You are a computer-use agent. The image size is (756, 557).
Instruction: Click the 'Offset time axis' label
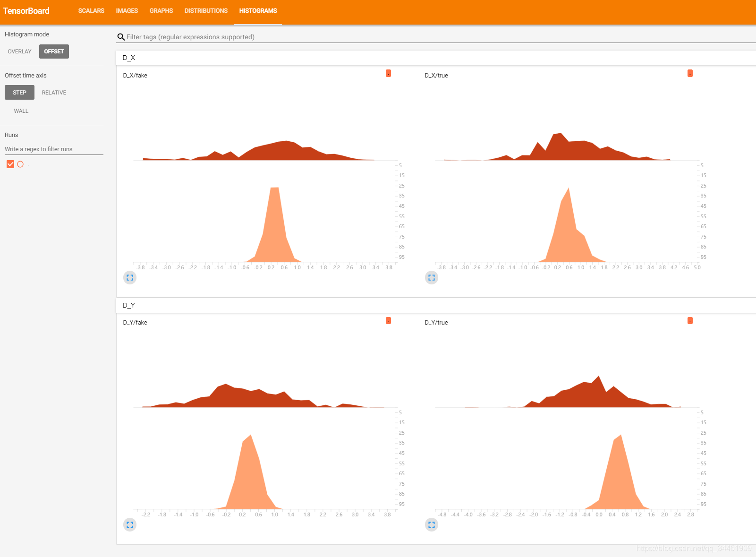(25, 76)
